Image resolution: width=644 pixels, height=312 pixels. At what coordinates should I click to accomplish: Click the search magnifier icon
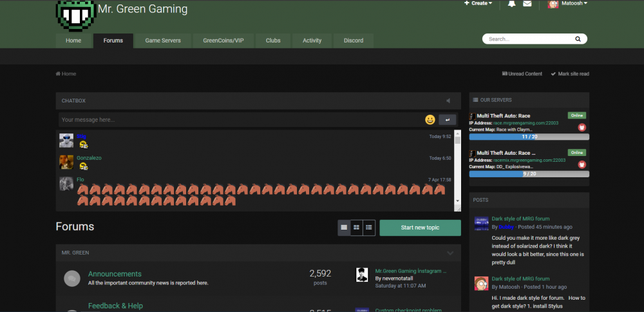coord(580,39)
